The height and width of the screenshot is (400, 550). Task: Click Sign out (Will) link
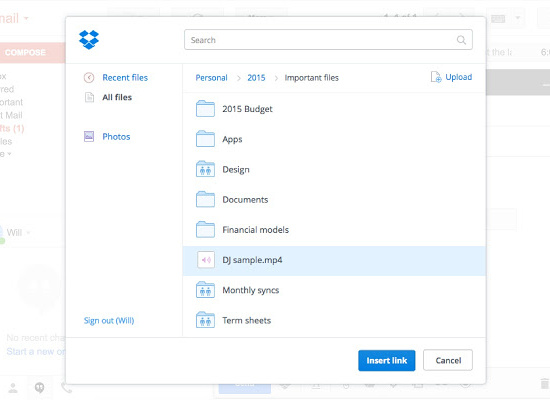coord(109,321)
